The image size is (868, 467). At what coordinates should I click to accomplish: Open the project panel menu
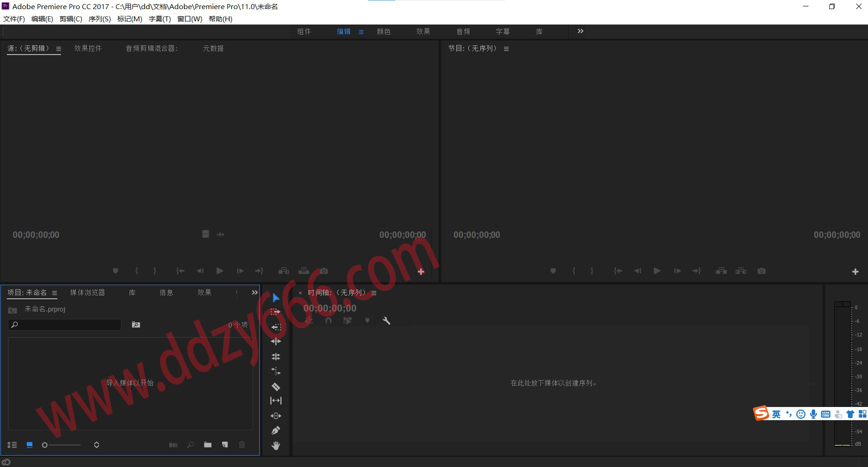click(x=55, y=293)
